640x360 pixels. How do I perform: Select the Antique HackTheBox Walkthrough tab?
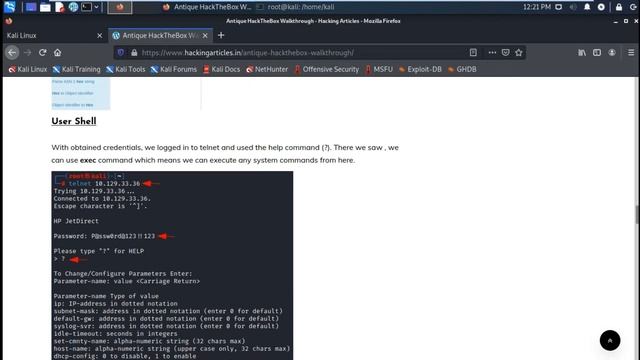[x=160, y=36]
